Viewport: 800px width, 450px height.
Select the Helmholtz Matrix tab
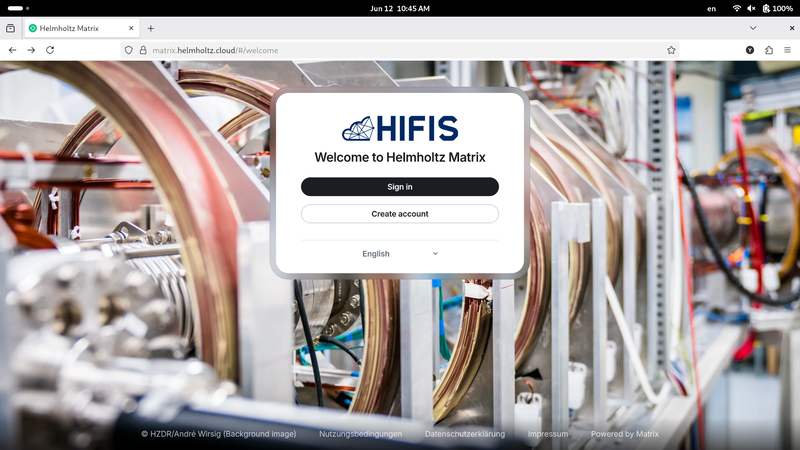coord(82,29)
